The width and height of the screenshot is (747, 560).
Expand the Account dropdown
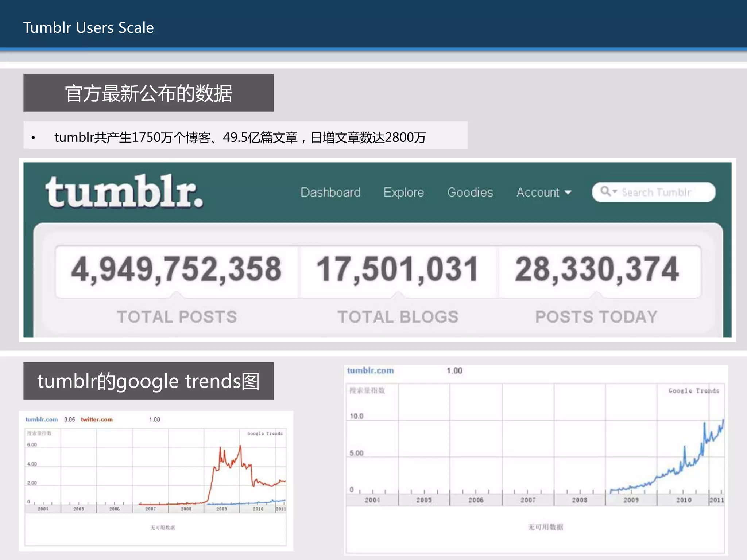(543, 192)
